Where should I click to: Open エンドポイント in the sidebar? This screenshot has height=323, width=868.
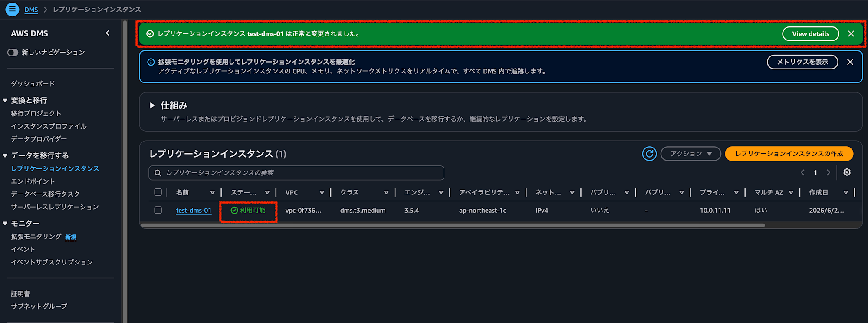[33, 181]
